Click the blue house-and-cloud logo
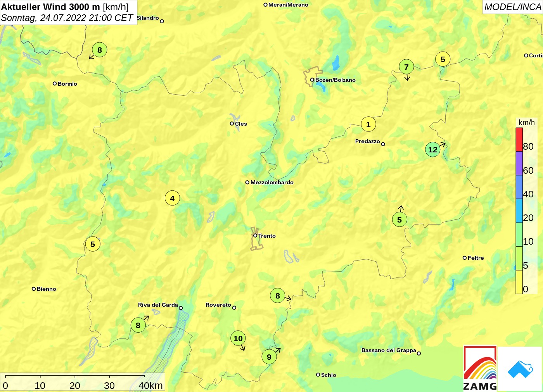Screen dimensions: 543x392 (x=520, y=369)
